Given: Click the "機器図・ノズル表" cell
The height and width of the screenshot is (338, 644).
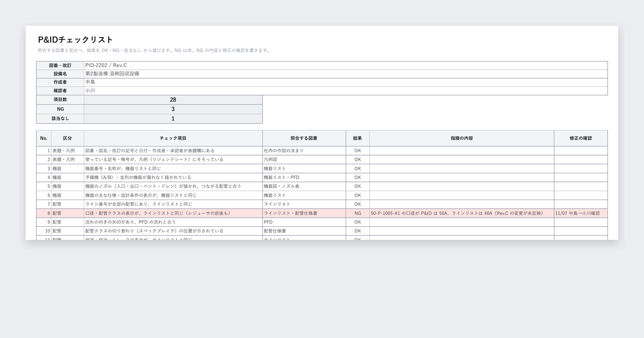Looking at the screenshot, I should tap(304, 186).
